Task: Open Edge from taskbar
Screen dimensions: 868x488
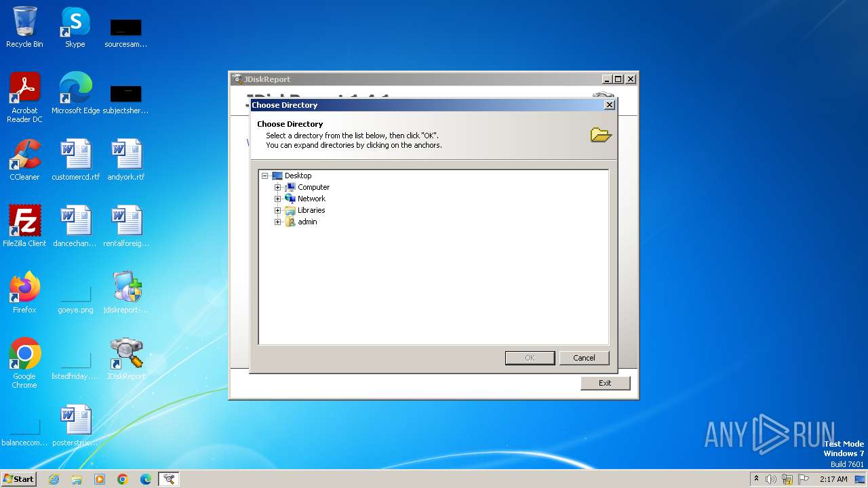Action: pyautogui.click(x=146, y=479)
